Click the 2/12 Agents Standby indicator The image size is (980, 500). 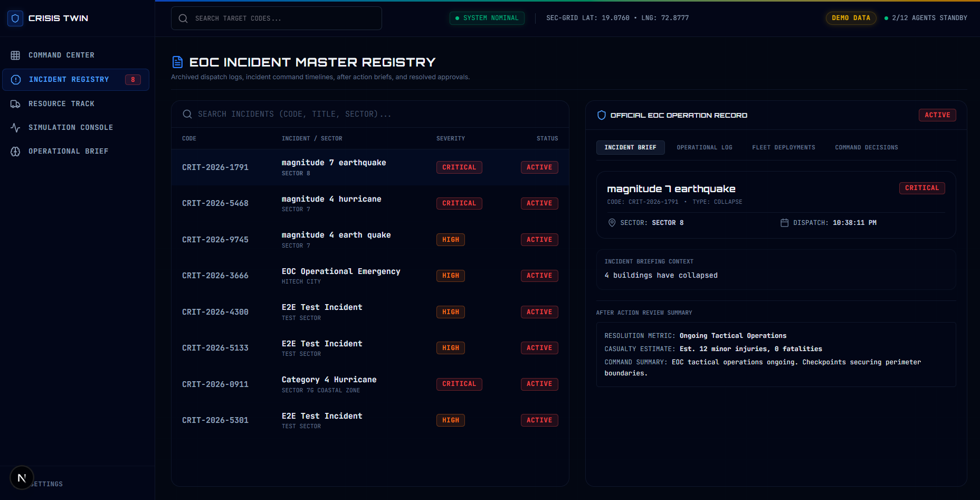(x=926, y=18)
